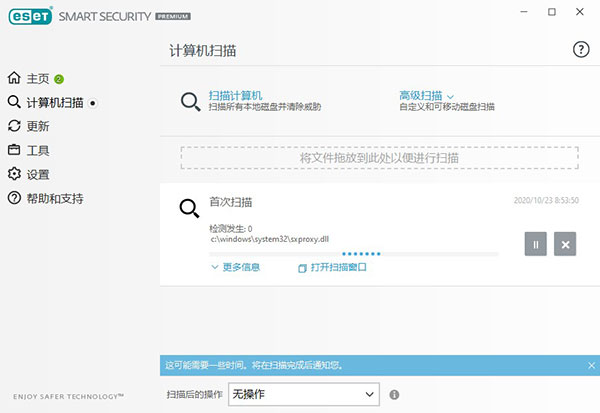Open the 工具 tools section
Screen dimensions: 600x413
point(38,150)
